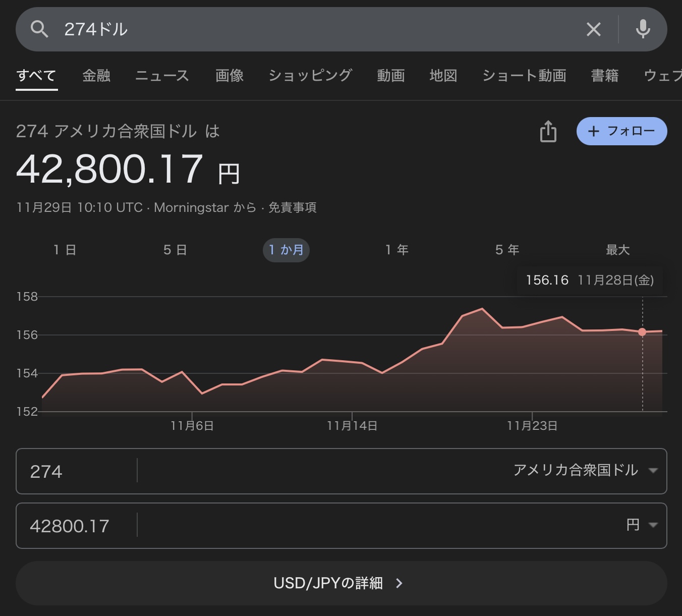Click the 11月28日 data point on chart
This screenshot has height=616, width=682.
(642, 332)
